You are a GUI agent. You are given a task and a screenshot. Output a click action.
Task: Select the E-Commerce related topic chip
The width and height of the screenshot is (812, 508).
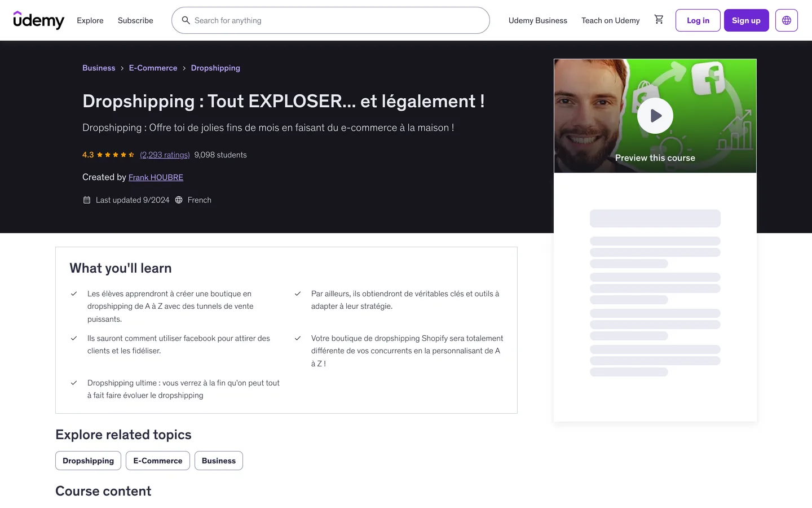coord(158,461)
